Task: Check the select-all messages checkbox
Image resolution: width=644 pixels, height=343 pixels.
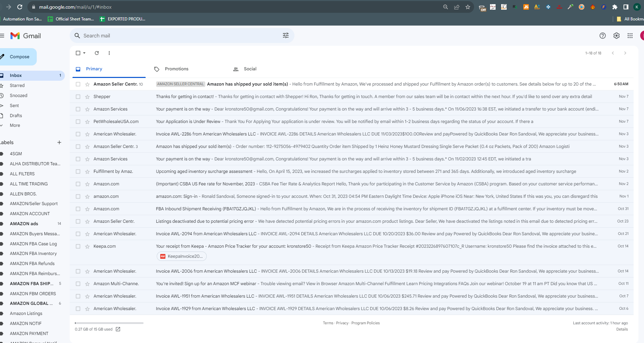Action: (x=78, y=53)
